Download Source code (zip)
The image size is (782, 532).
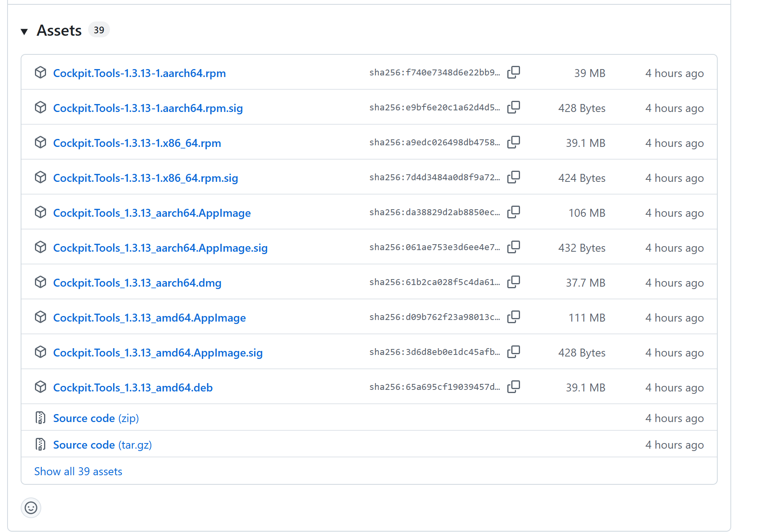tap(96, 418)
